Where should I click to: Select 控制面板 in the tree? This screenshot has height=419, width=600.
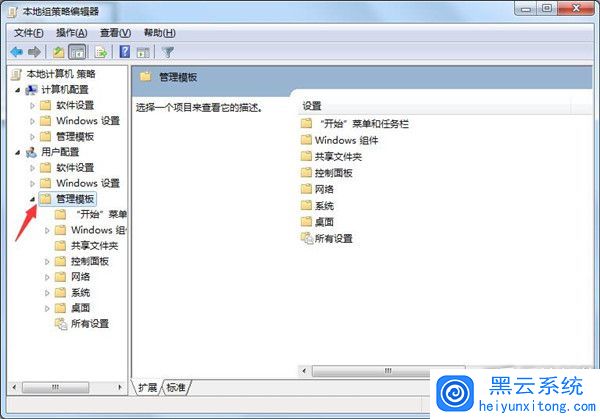coord(90,261)
